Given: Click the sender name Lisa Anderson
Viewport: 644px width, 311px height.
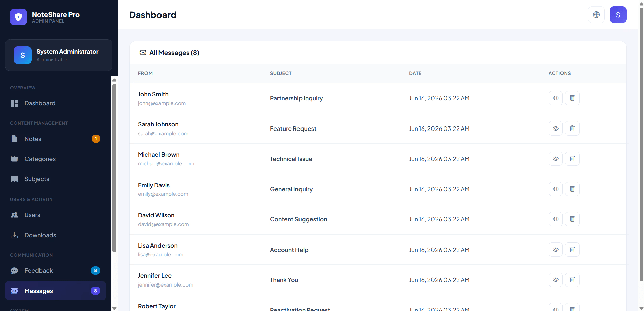Looking at the screenshot, I should [x=158, y=246].
